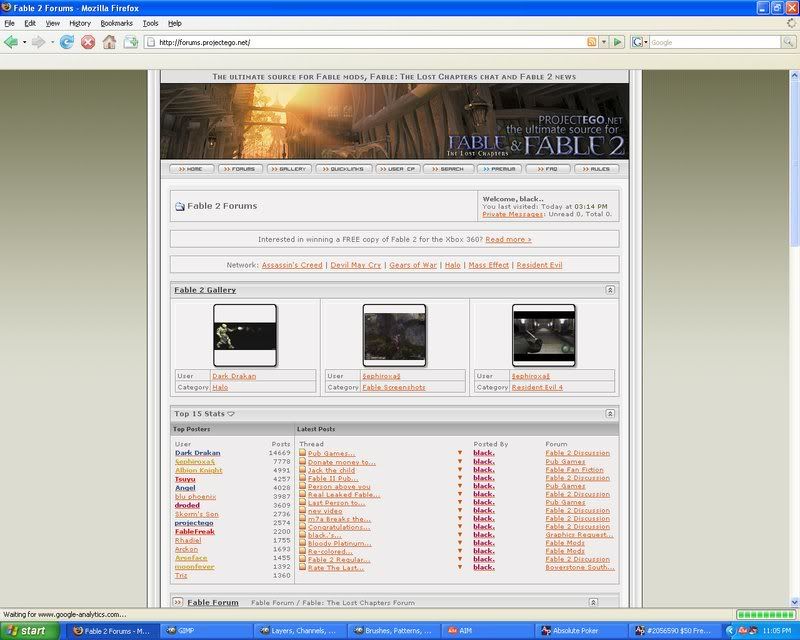Open the Fable 2 Gallery heading link
Image resolution: width=800 pixels, height=640 pixels.
205,290
